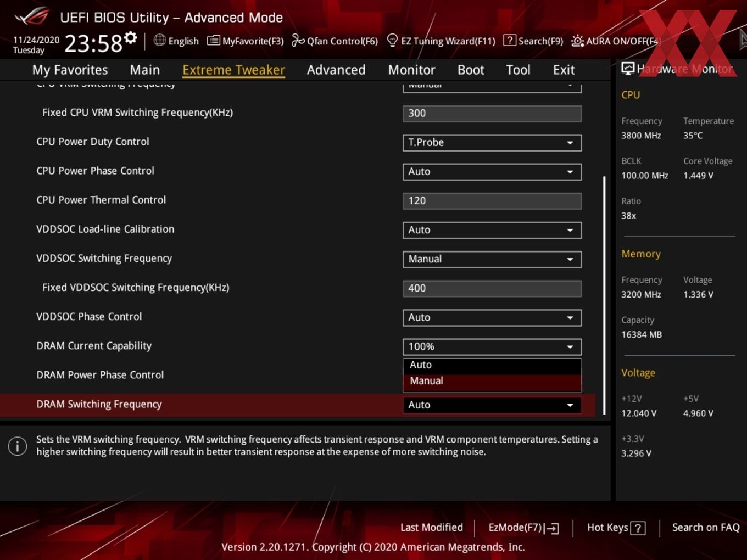
Task: Select DRAM Power Phase Control label
Action: tap(100, 375)
